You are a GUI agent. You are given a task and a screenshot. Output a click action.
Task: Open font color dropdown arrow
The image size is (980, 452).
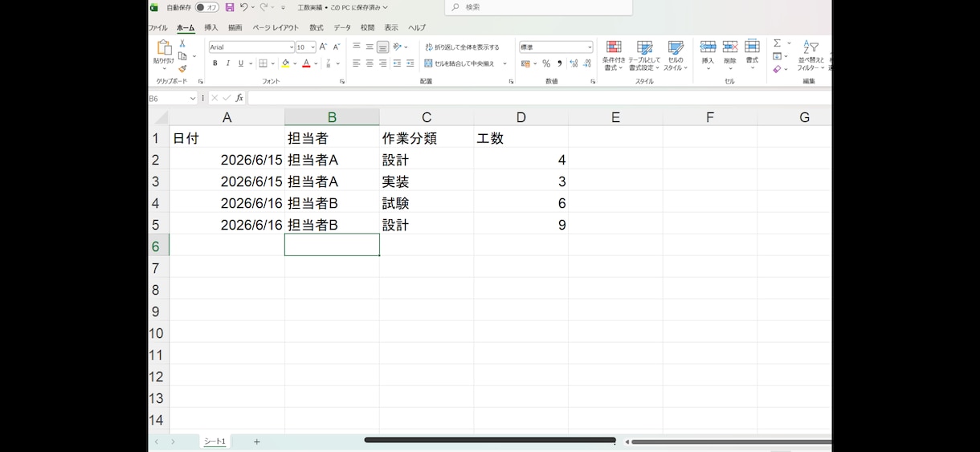click(316, 63)
